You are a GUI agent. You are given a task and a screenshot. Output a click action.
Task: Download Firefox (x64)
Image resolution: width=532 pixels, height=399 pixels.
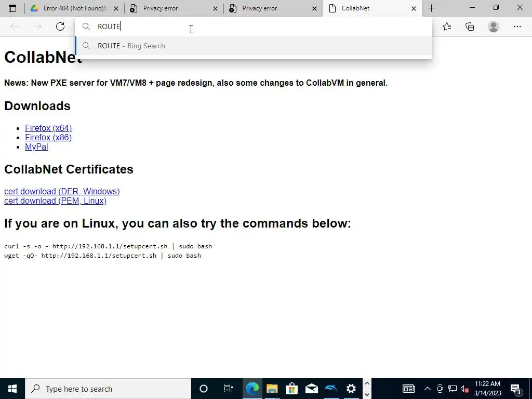pyautogui.click(x=48, y=128)
